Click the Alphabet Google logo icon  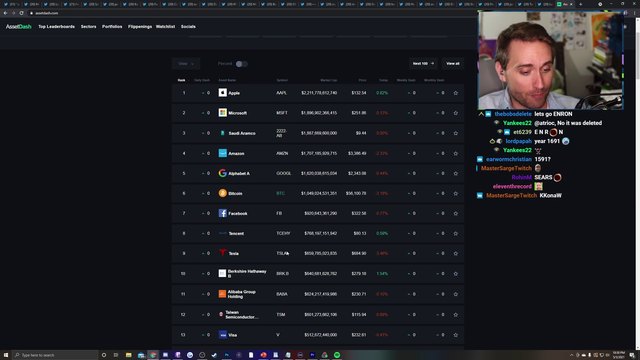222,173
